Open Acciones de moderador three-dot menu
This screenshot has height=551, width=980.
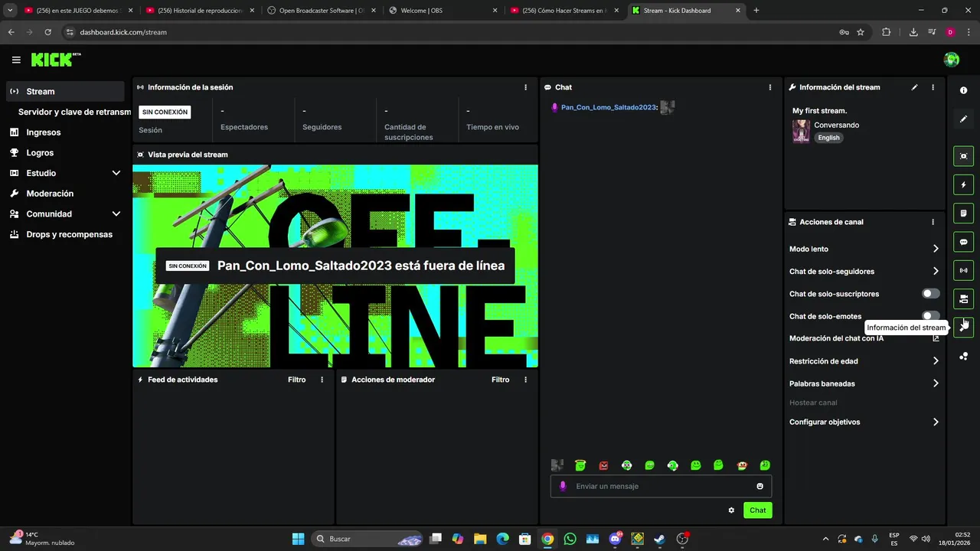point(525,380)
